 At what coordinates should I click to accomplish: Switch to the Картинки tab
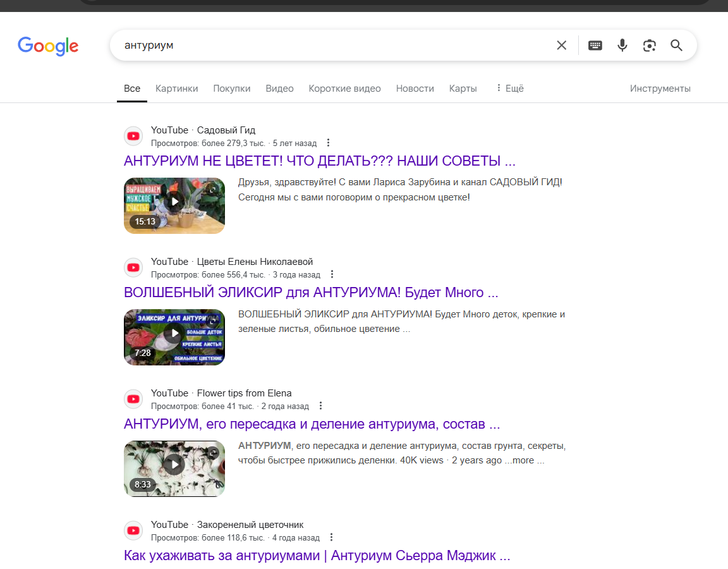pyautogui.click(x=176, y=89)
